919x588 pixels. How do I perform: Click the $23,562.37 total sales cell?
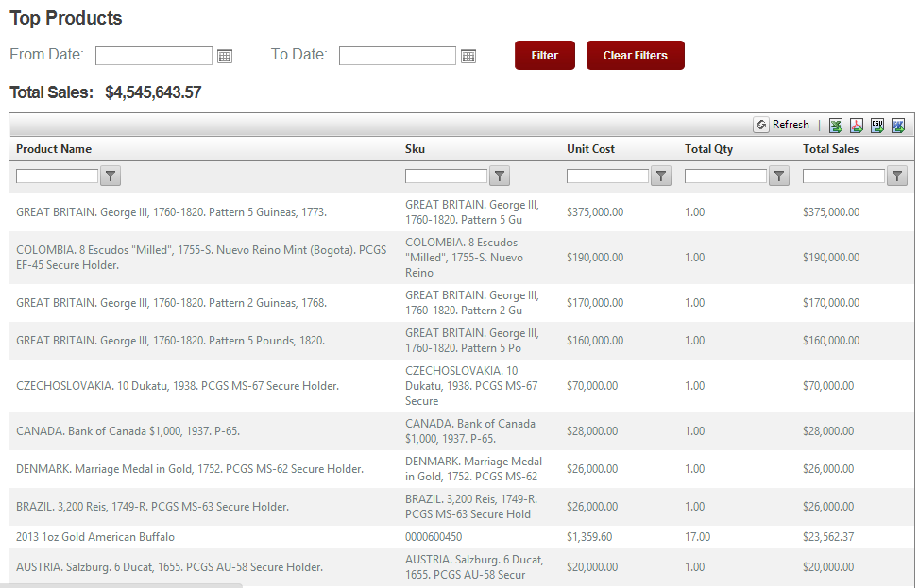click(x=828, y=536)
